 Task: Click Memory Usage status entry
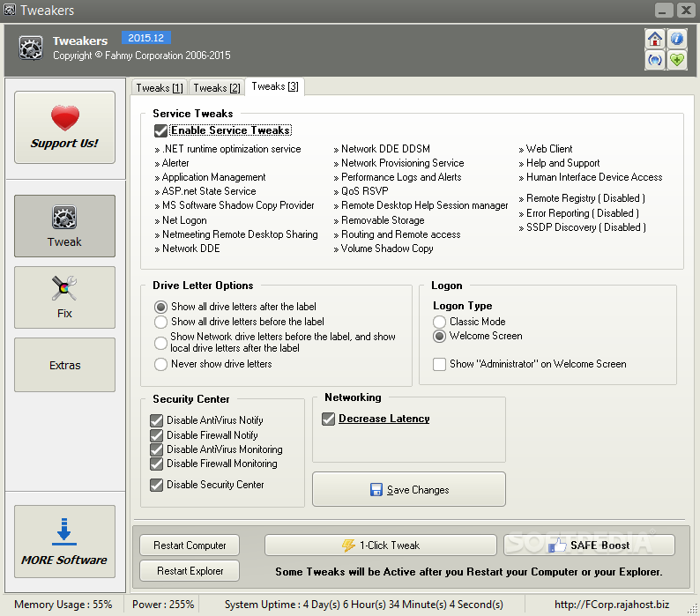63,605
